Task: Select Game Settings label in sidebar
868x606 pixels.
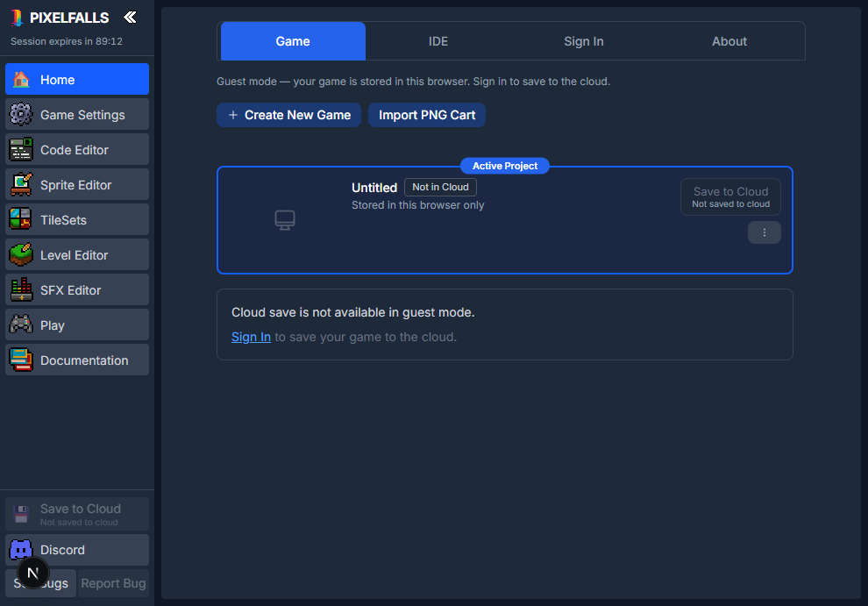Action: tap(82, 115)
